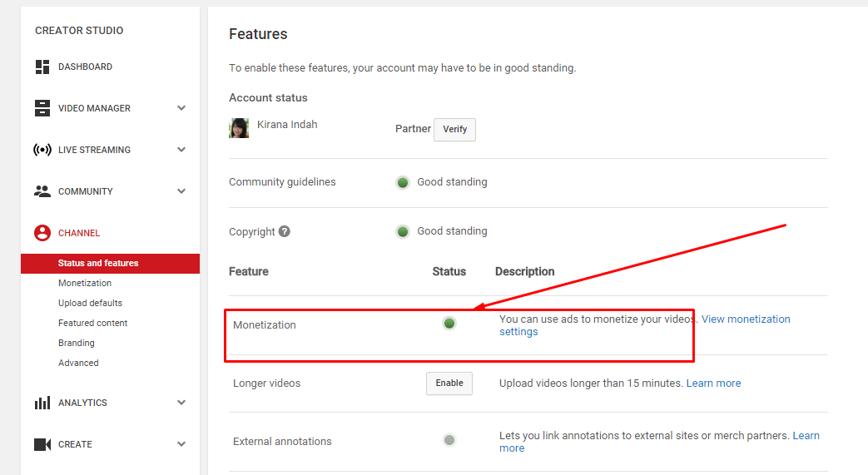Open the Create menu label
The image size is (868, 475).
point(75,444)
